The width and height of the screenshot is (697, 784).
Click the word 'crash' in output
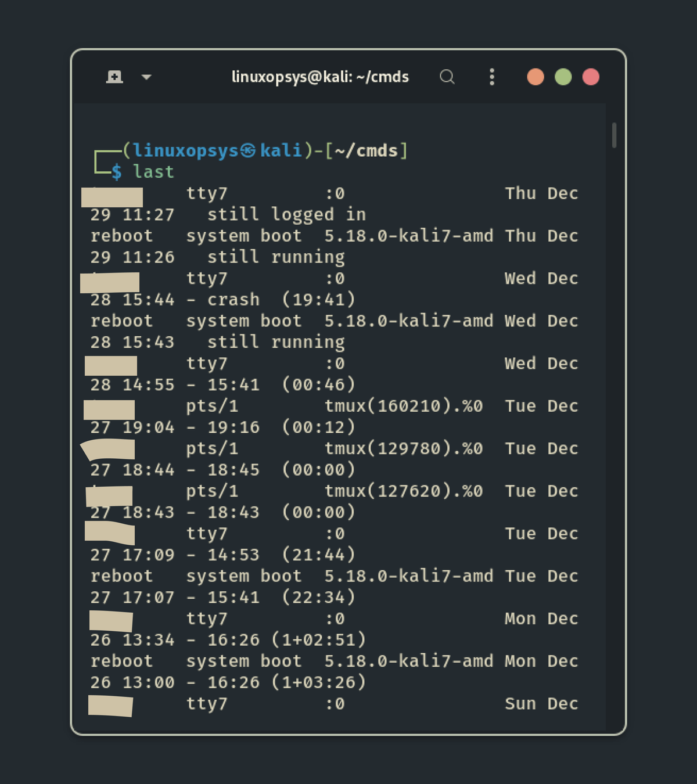(233, 300)
